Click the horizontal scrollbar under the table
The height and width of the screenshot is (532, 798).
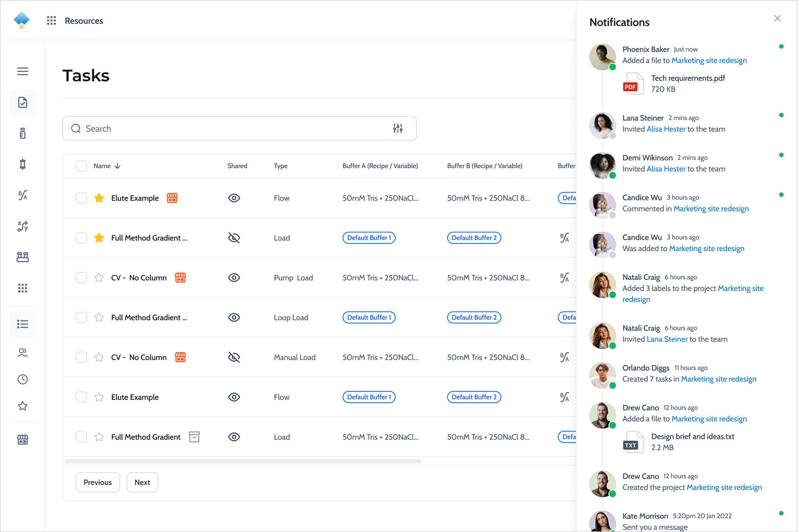(x=243, y=461)
